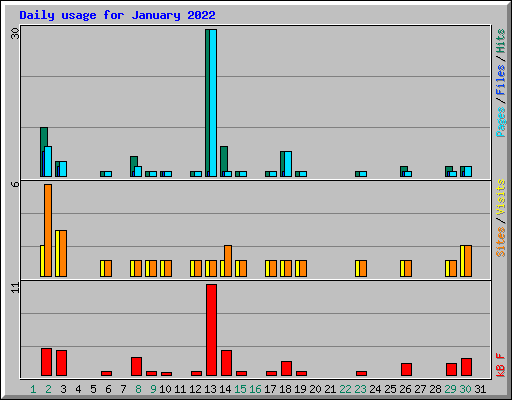The image size is (512, 400).
Task: Click the x-axis day label "13"
Action: (x=210, y=389)
